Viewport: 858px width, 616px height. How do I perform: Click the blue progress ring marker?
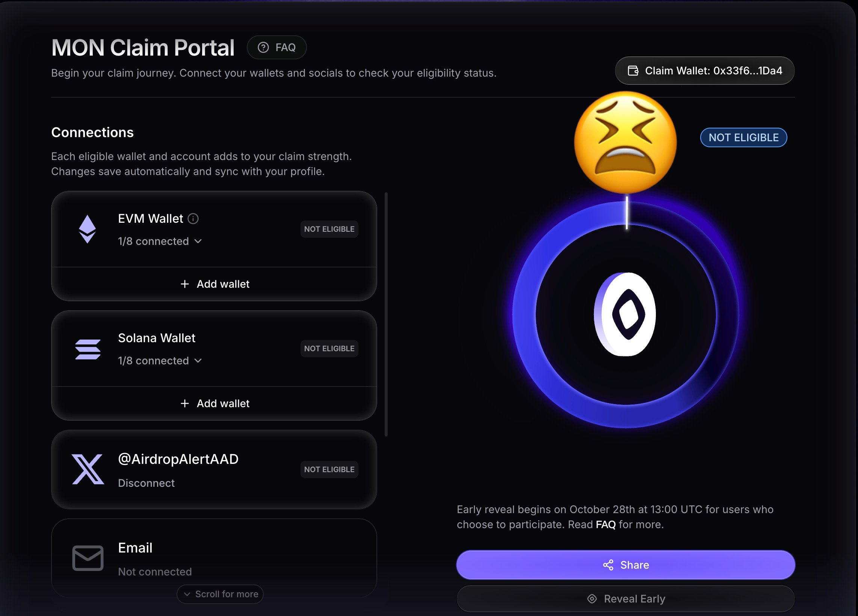click(627, 213)
